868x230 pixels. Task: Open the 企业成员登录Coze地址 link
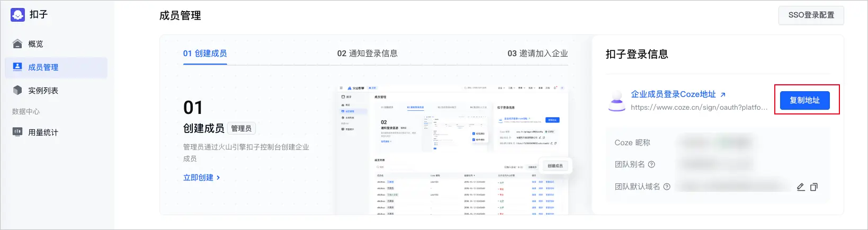point(673,94)
